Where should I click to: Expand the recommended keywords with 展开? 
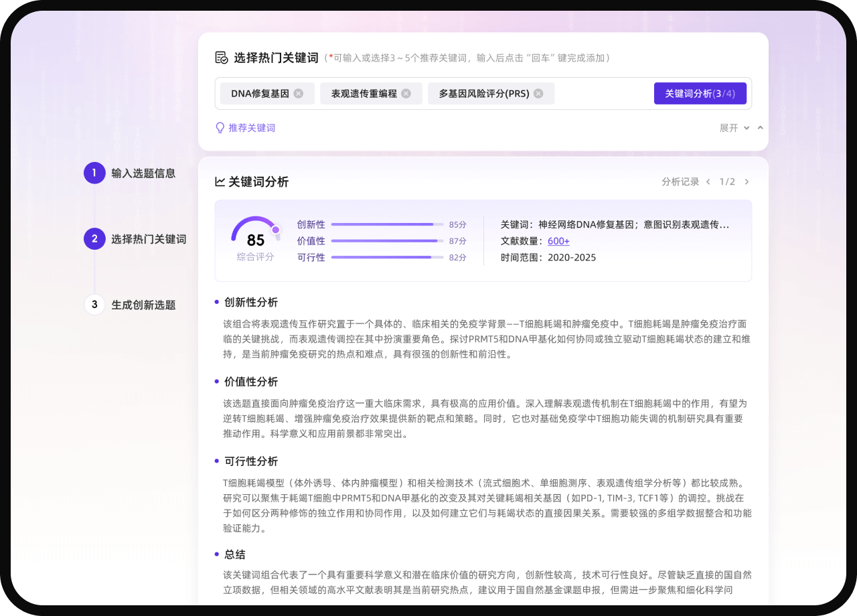tap(728, 128)
